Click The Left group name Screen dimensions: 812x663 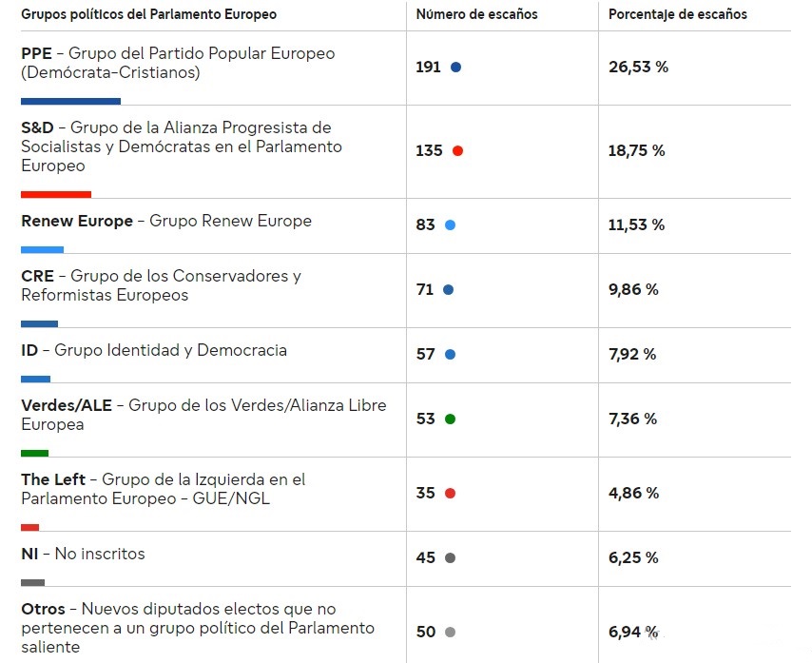pyautogui.click(x=53, y=479)
